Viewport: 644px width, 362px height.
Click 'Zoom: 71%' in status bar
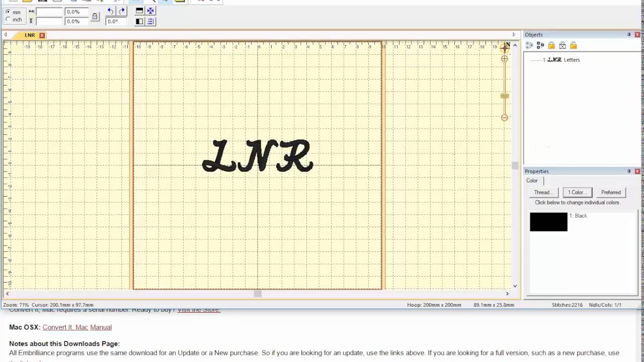pyautogui.click(x=16, y=305)
